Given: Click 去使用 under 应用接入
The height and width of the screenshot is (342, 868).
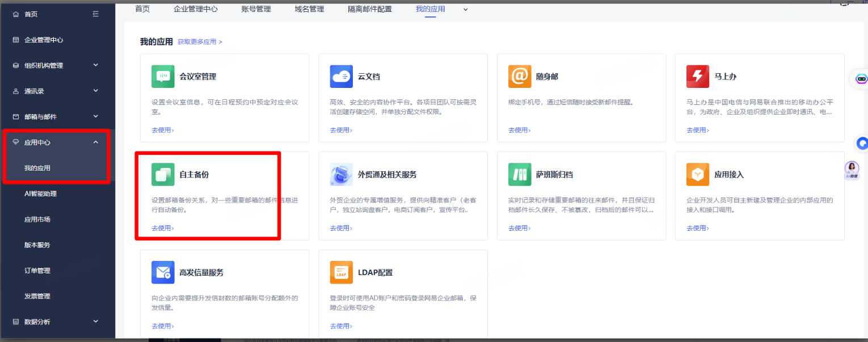Looking at the screenshot, I should click(x=697, y=228).
